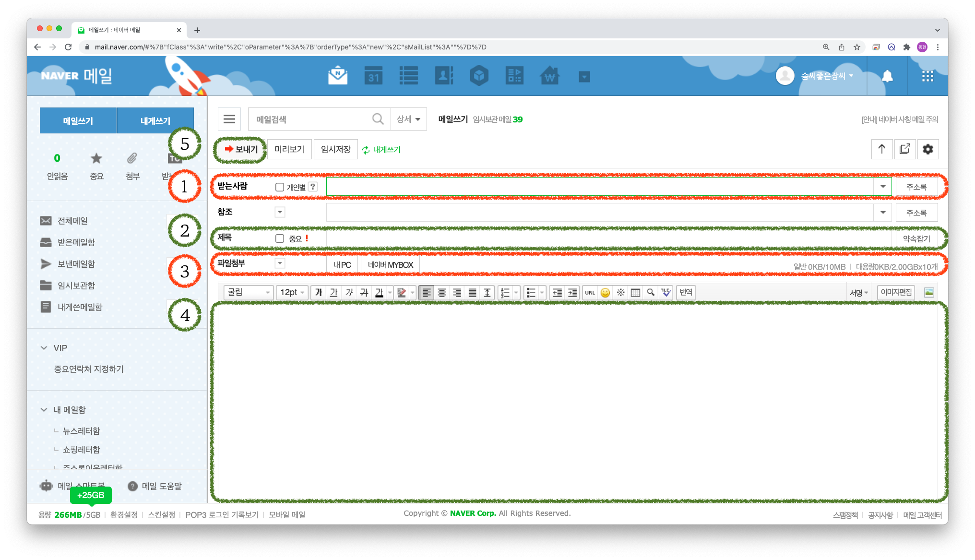This screenshot has height=560, width=975.
Task: Check the 중요 importance checkbox
Action: (280, 238)
